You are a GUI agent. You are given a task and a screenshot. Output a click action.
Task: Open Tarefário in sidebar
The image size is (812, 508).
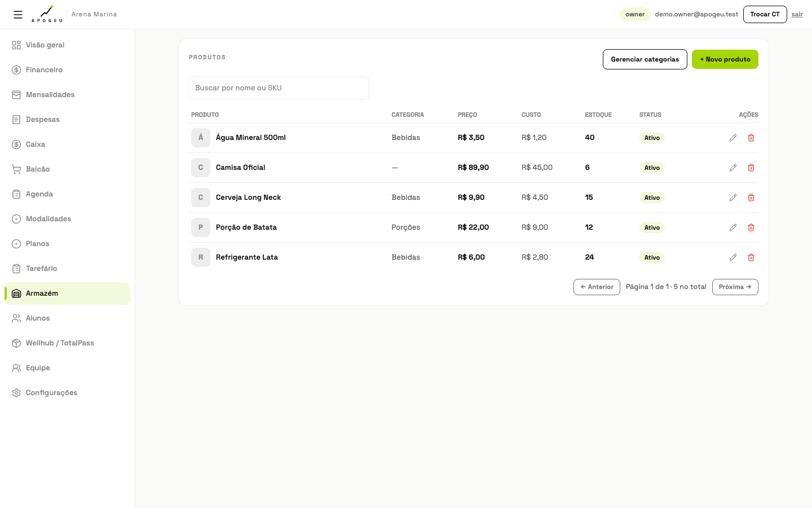click(67, 269)
